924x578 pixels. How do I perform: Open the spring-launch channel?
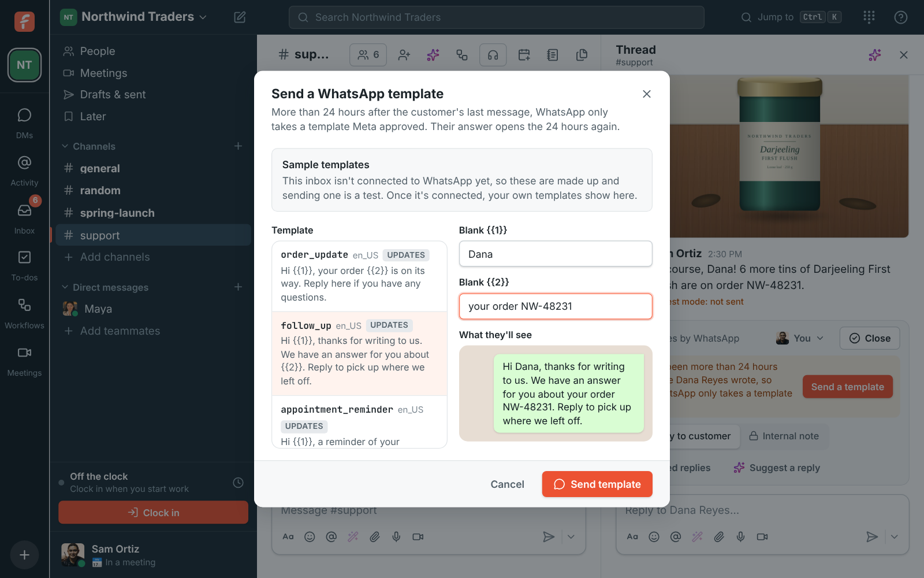[154, 213]
